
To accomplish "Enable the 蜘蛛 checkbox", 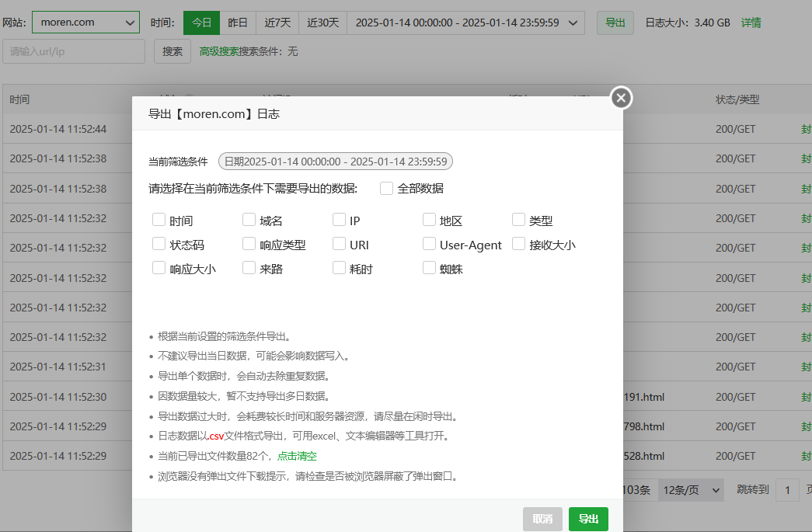I will 429,268.
